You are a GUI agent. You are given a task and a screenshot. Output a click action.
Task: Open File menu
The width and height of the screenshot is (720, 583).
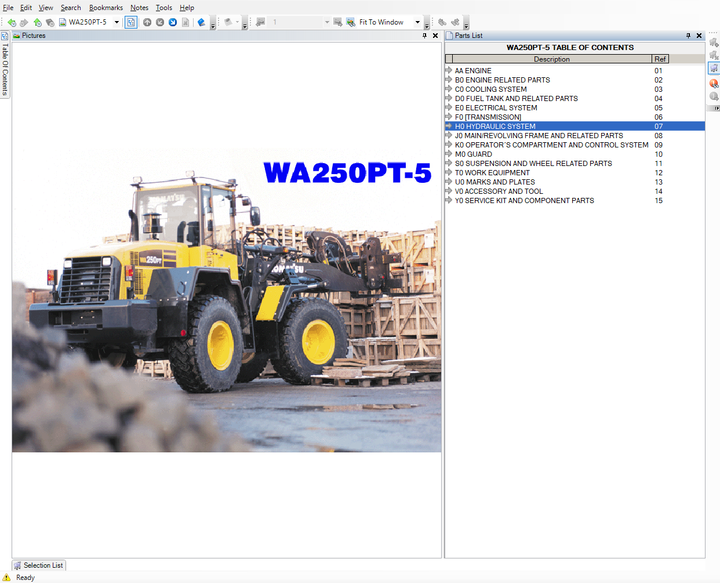click(x=8, y=8)
